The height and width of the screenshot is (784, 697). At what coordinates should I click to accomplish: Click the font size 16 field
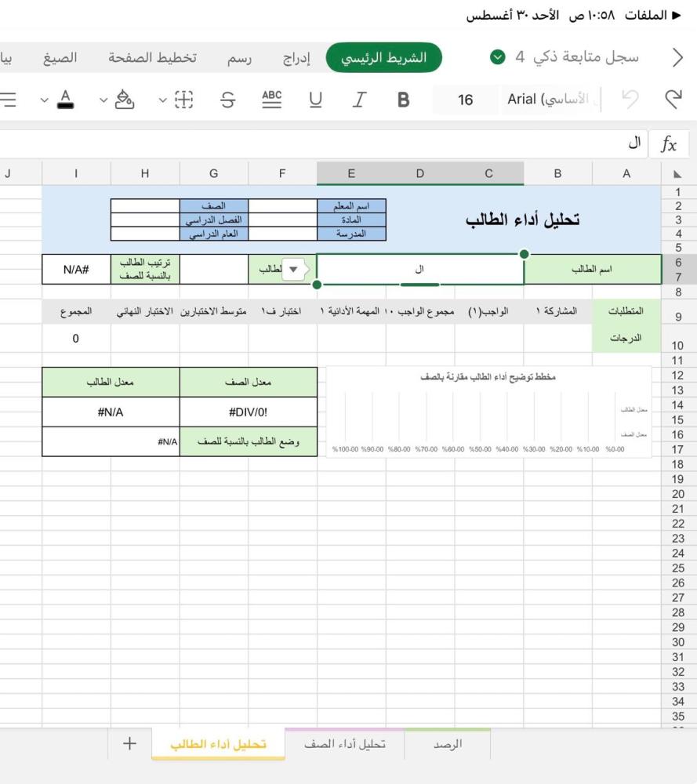465,100
